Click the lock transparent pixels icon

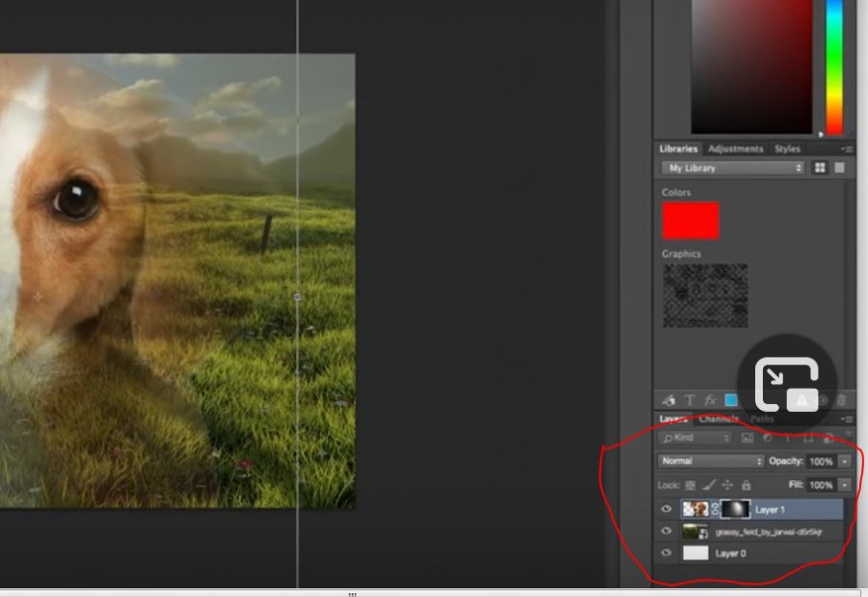[x=690, y=485]
